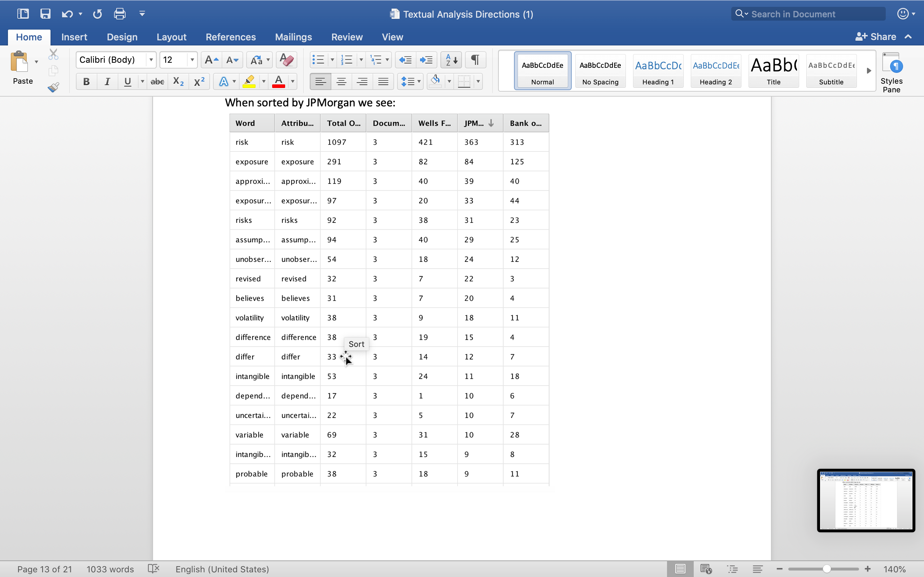Open the Sort dialog from the ribbon
The height and width of the screenshot is (577, 924).
click(x=451, y=60)
